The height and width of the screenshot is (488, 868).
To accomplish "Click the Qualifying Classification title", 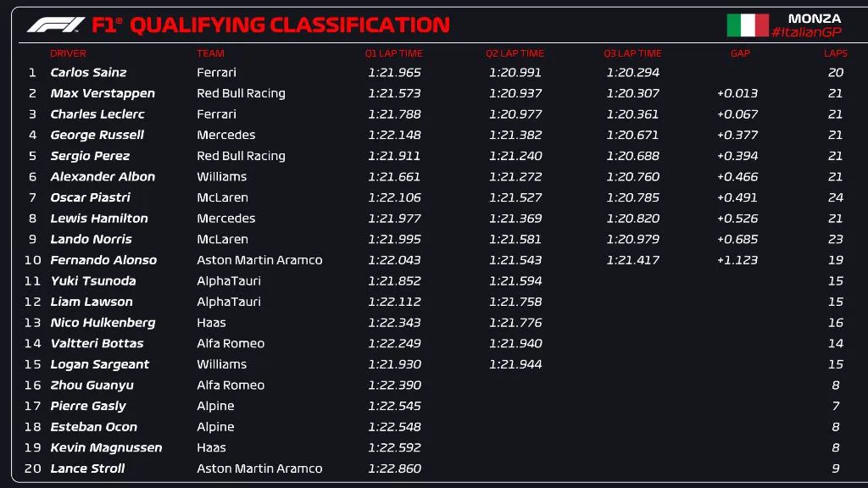I will 288,25.
